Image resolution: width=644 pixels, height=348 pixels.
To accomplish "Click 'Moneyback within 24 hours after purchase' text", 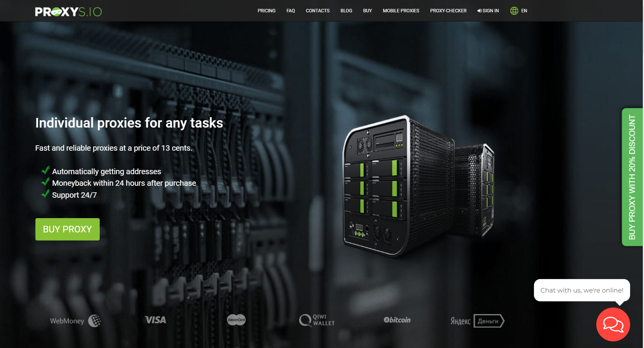I will [124, 183].
